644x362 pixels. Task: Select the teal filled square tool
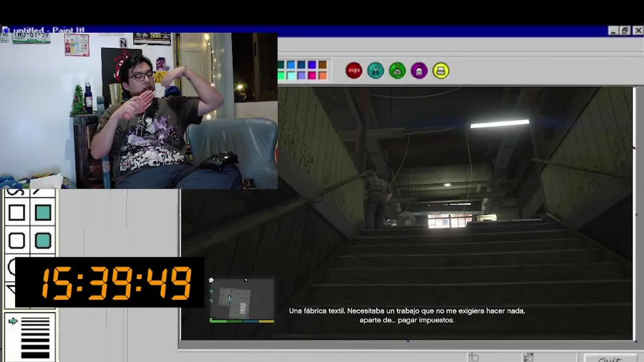tap(43, 213)
